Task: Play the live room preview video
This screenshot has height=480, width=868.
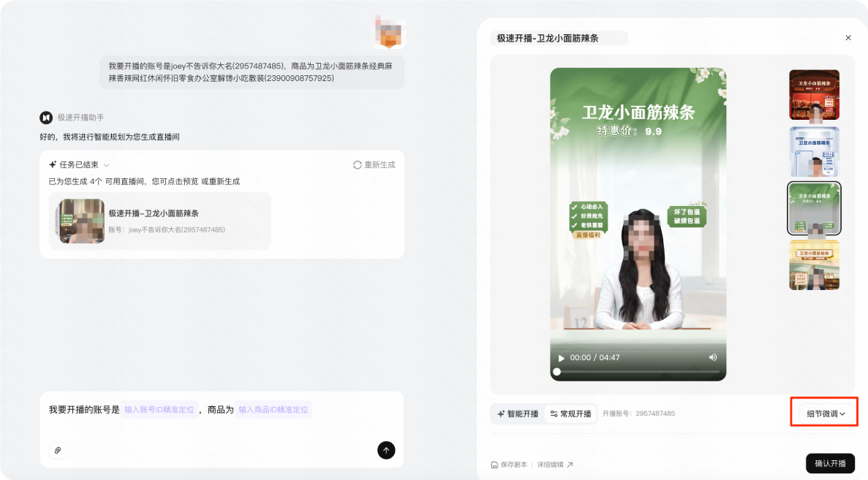Action: [x=562, y=358]
